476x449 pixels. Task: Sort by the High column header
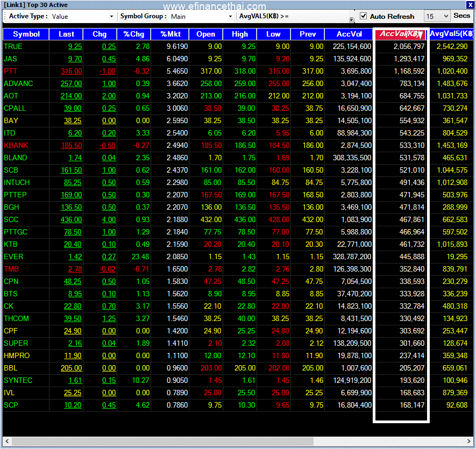(240, 34)
